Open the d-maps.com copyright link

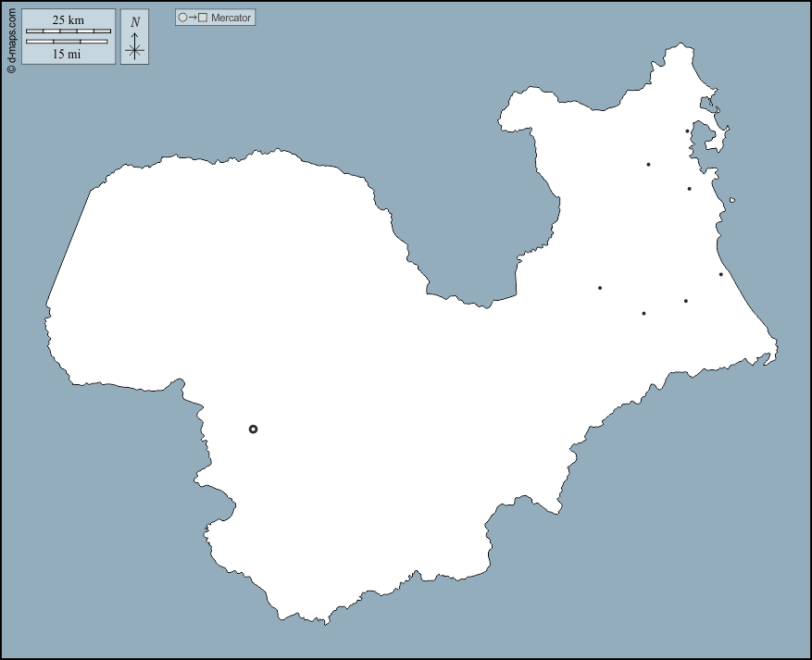click(x=11, y=37)
